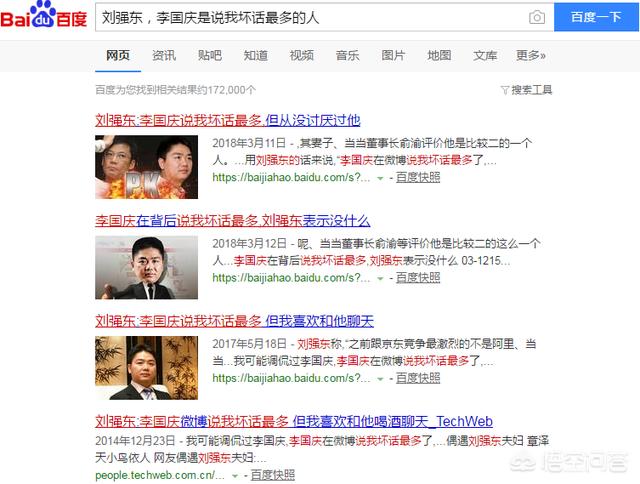Expand dropdown arrow beside first baijiahao URL
The height and width of the screenshot is (484, 640).
[380, 178]
